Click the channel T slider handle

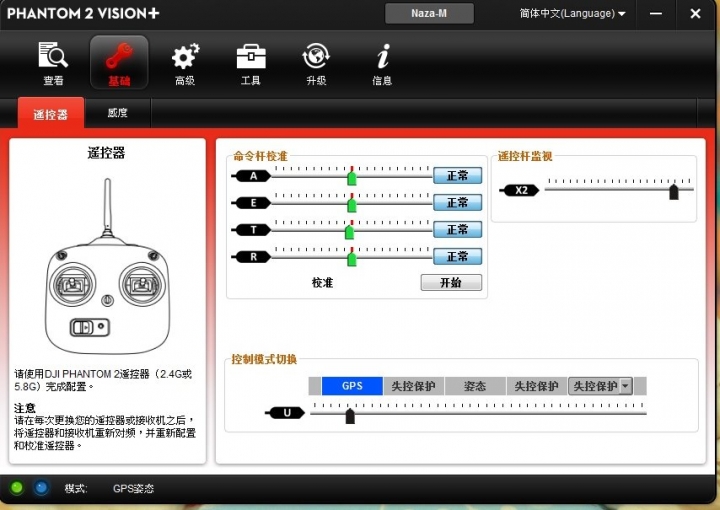coord(349,231)
